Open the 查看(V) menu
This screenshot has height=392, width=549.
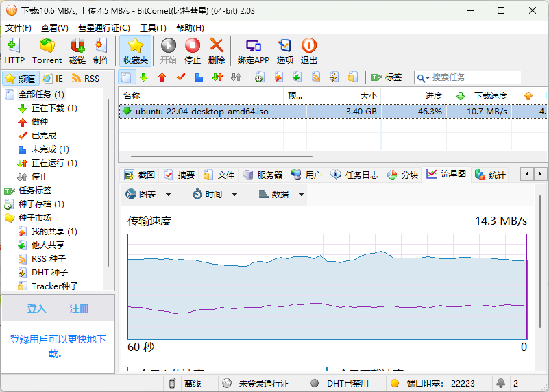pos(55,28)
